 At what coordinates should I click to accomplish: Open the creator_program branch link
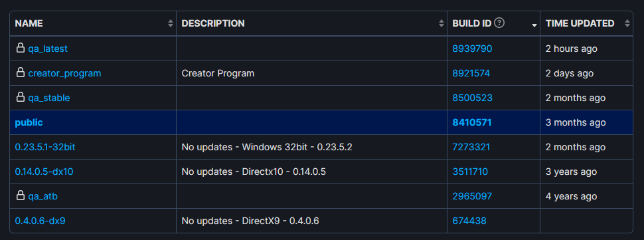click(64, 73)
